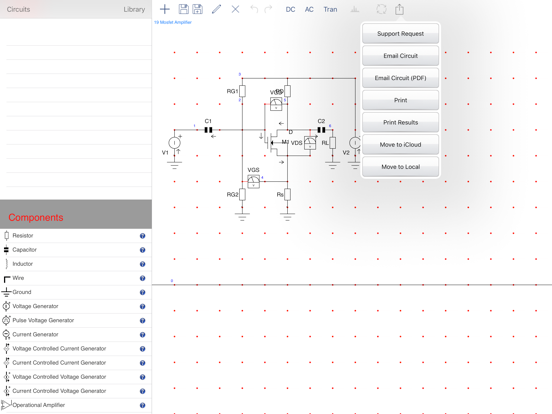The image size is (552, 414).
Task: Select the V1 voltage source symbol
Action: [174, 143]
